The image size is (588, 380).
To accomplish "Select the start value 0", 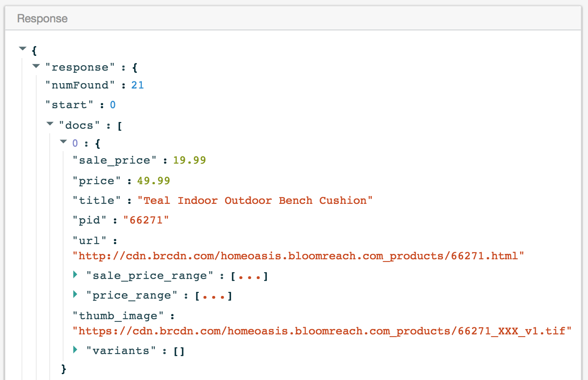I will click(113, 105).
